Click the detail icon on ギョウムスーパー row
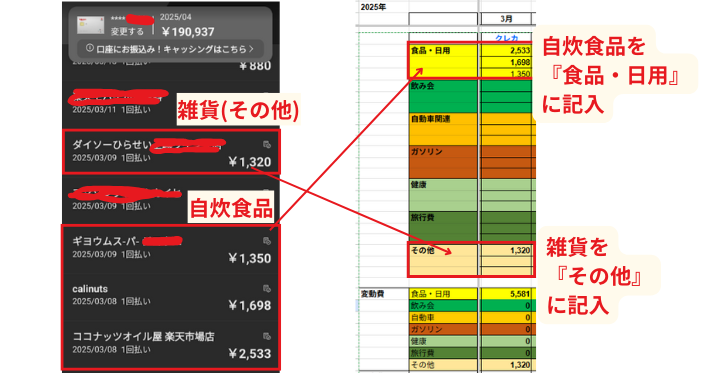The height and width of the screenshot is (373, 714). click(x=267, y=241)
